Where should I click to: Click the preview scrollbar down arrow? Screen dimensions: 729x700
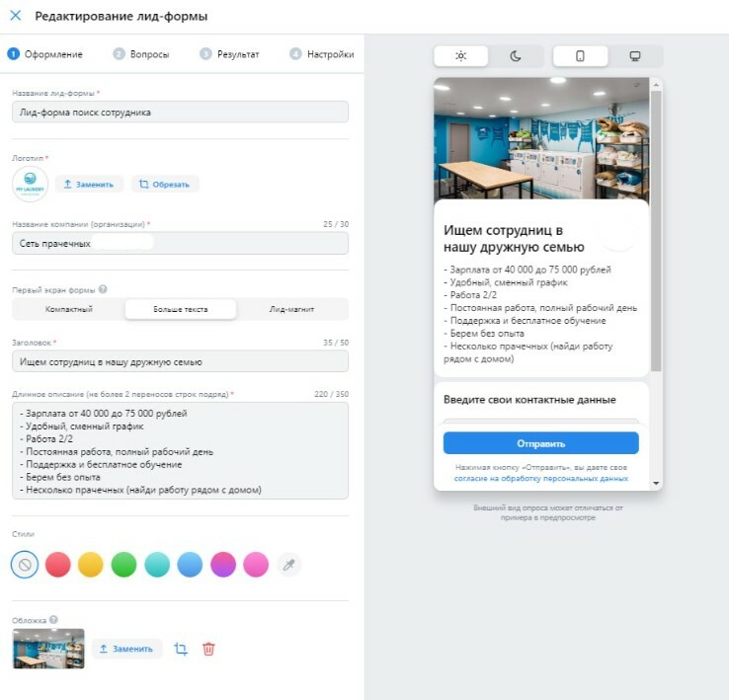(656, 484)
